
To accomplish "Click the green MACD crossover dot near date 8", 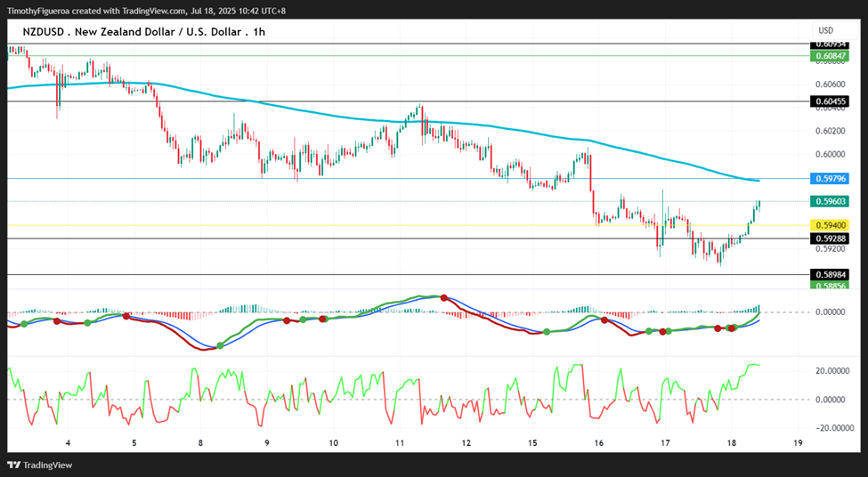I will [x=220, y=346].
